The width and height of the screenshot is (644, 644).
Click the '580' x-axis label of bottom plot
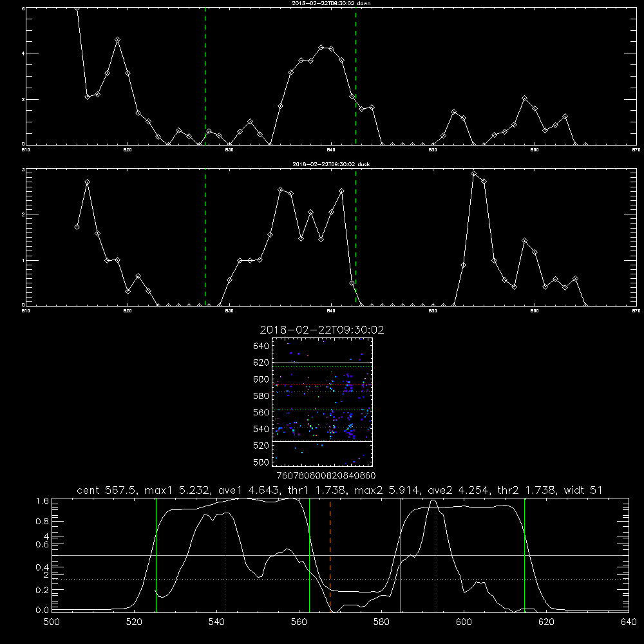pos(381,622)
